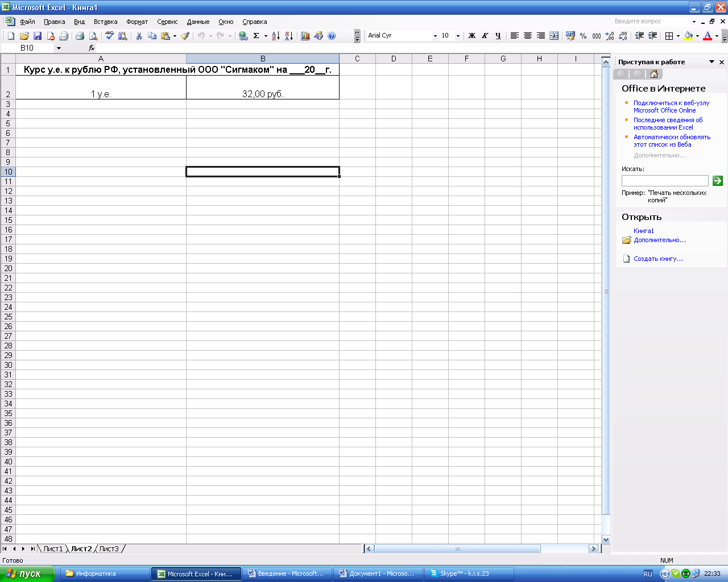Copy the selected cell using toolbar
Screen dimensions: 728x582
click(x=152, y=36)
